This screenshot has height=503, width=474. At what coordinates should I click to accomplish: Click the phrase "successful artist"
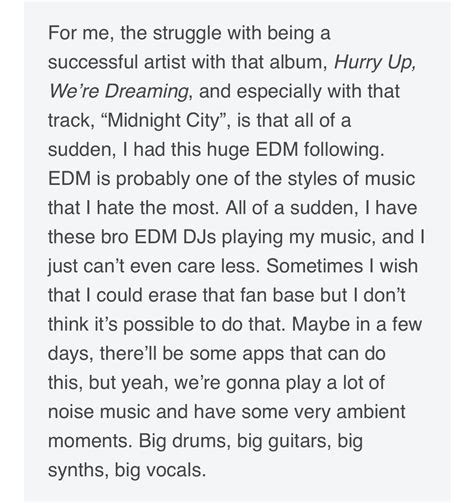pyautogui.click(x=117, y=62)
